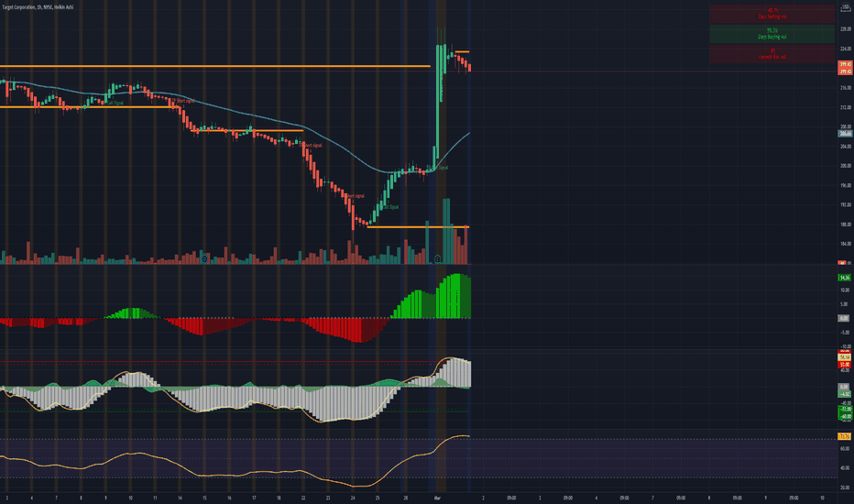Click the orange RSI value label on the scale

pos(845,436)
